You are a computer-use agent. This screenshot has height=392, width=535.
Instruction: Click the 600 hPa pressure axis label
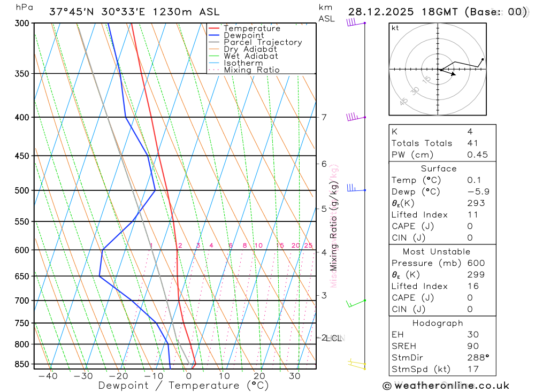pos(22,250)
